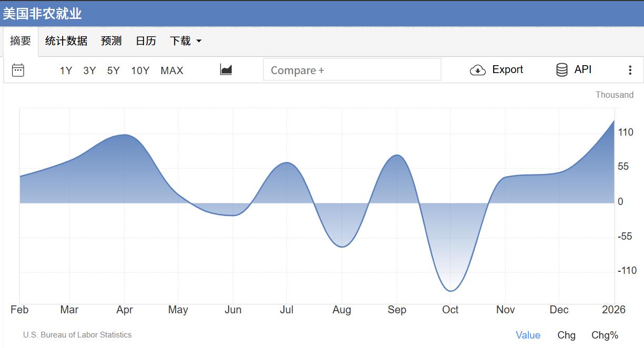Click the Feb label on the x-axis

[x=19, y=310]
